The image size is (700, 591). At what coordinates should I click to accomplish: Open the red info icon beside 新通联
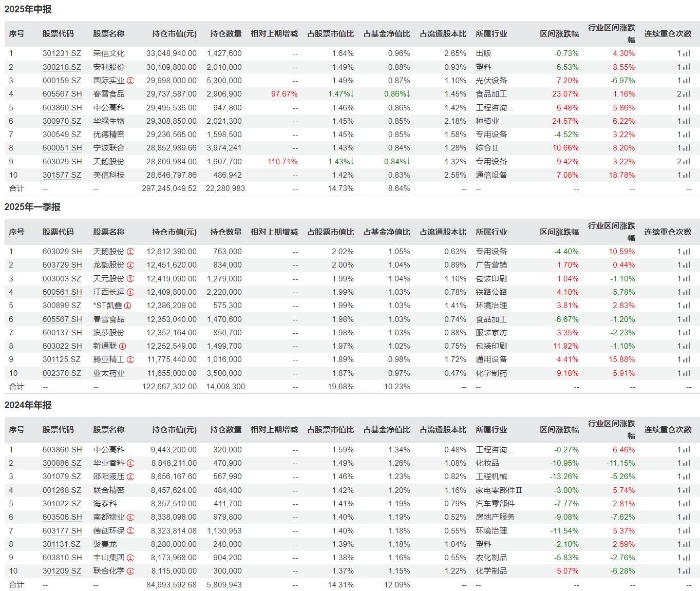click(x=123, y=346)
